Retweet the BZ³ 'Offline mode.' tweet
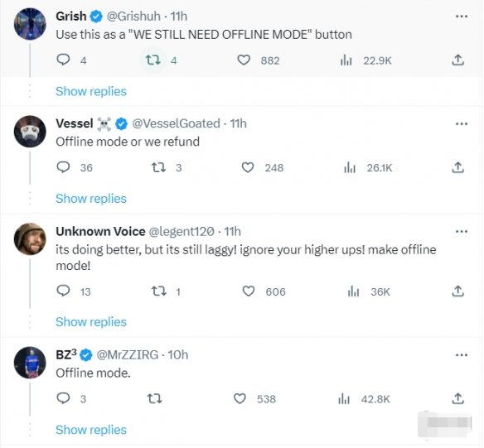The width and height of the screenshot is (484, 448). click(x=154, y=398)
